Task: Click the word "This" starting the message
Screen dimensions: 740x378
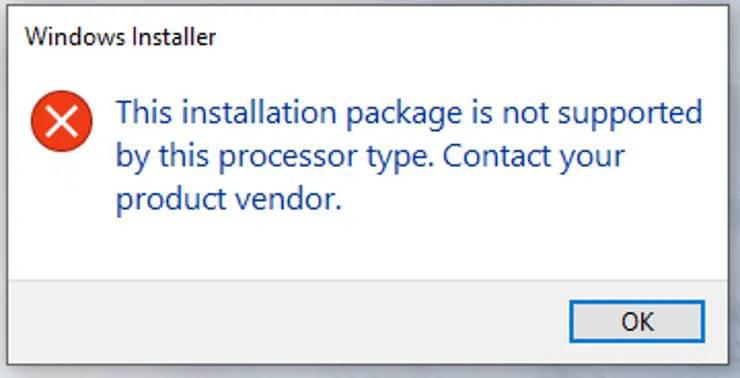Action: coord(144,113)
